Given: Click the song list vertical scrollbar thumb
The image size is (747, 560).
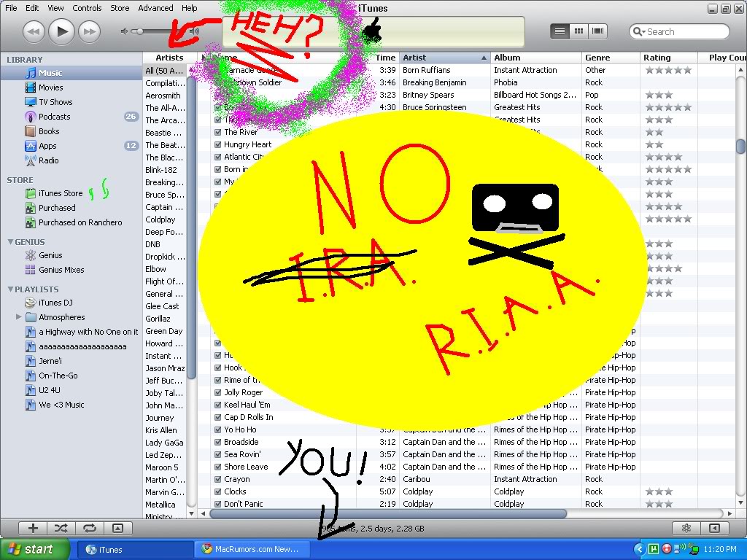Looking at the screenshot, I should pos(741,146).
